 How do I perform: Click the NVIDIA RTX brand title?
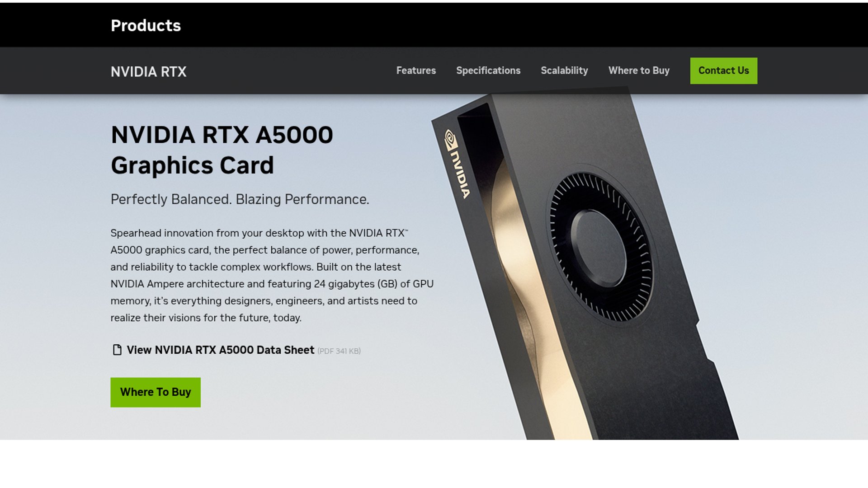click(x=148, y=72)
